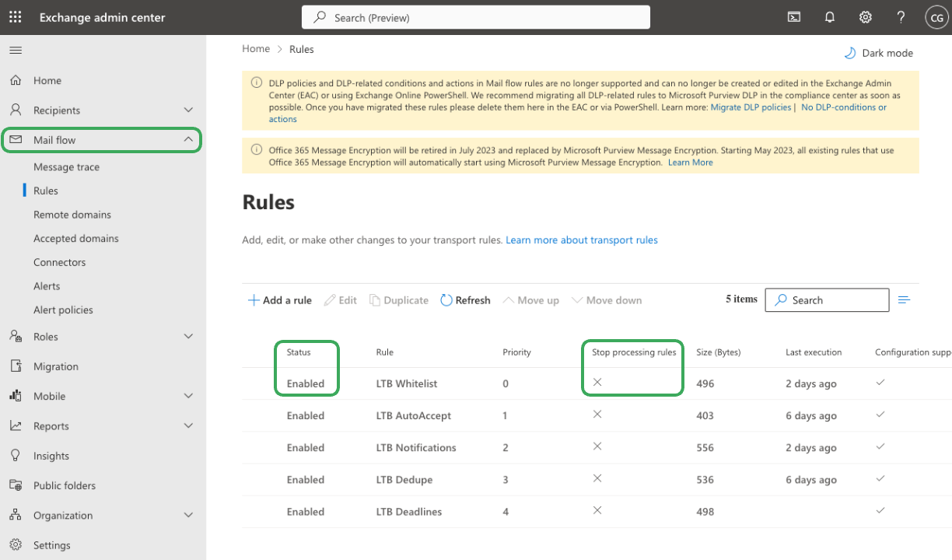Expand the Organization chevron
Image resolution: width=952 pixels, height=560 pixels.
point(188,516)
